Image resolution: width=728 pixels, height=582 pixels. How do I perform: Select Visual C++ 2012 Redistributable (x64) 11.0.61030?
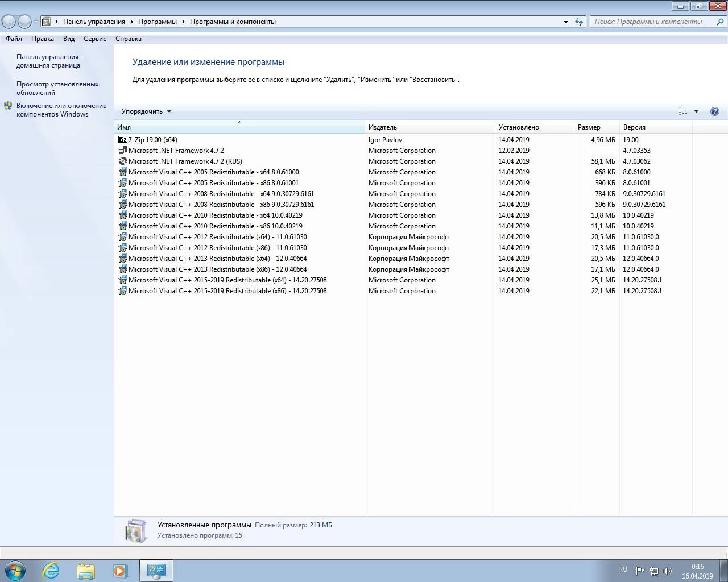[404, 236]
